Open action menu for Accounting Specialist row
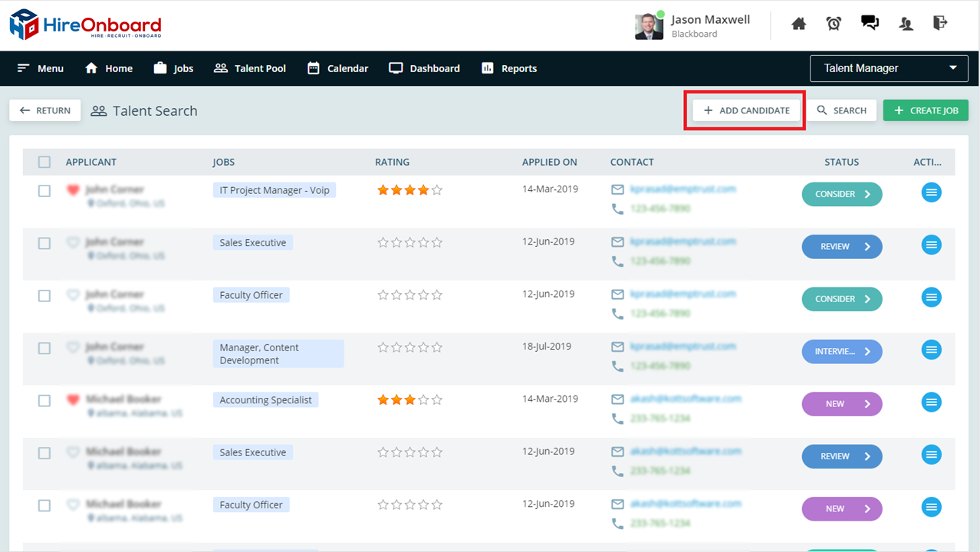 931,401
